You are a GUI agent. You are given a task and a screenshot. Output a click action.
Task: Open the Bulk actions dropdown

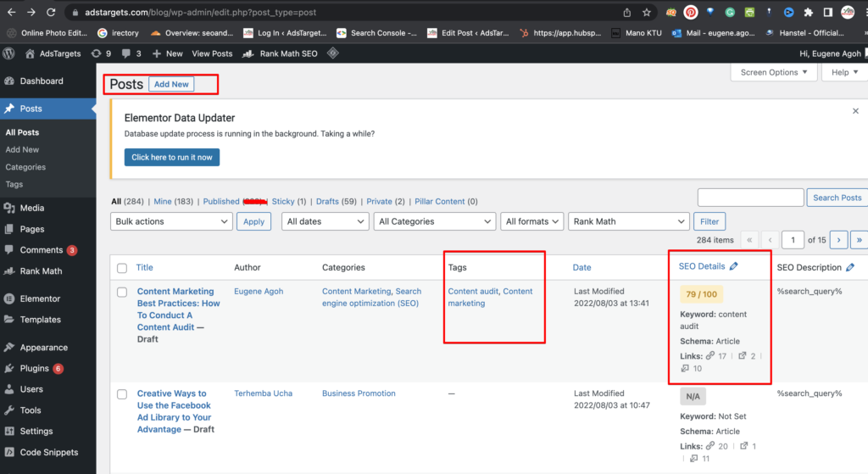coord(171,221)
